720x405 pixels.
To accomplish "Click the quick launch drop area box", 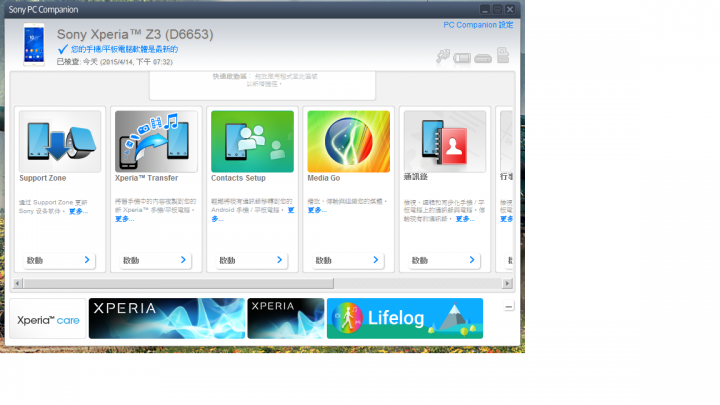I will click(262, 85).
